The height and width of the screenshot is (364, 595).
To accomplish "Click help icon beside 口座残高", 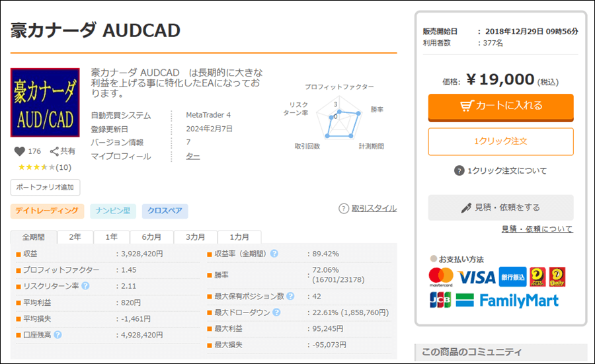I will tap(58, 335).
